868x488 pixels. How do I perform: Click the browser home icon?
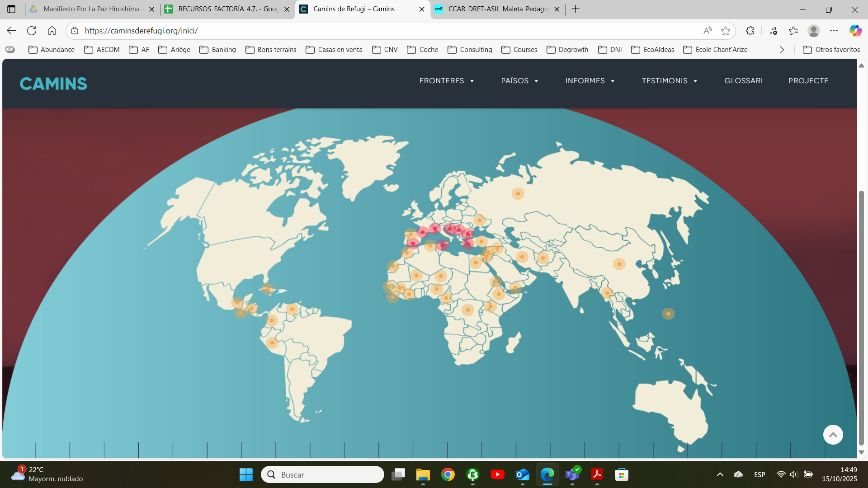coord(52,31)
